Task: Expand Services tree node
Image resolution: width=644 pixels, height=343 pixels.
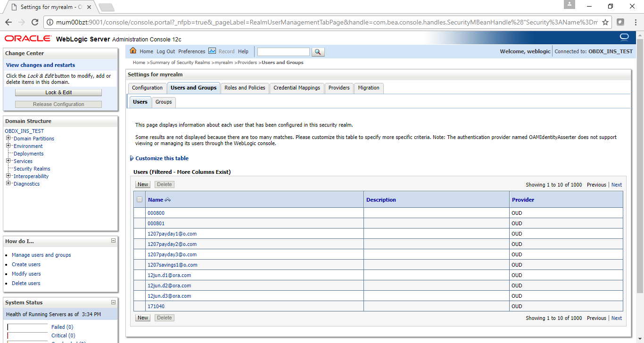Action: tap(8, 161)
